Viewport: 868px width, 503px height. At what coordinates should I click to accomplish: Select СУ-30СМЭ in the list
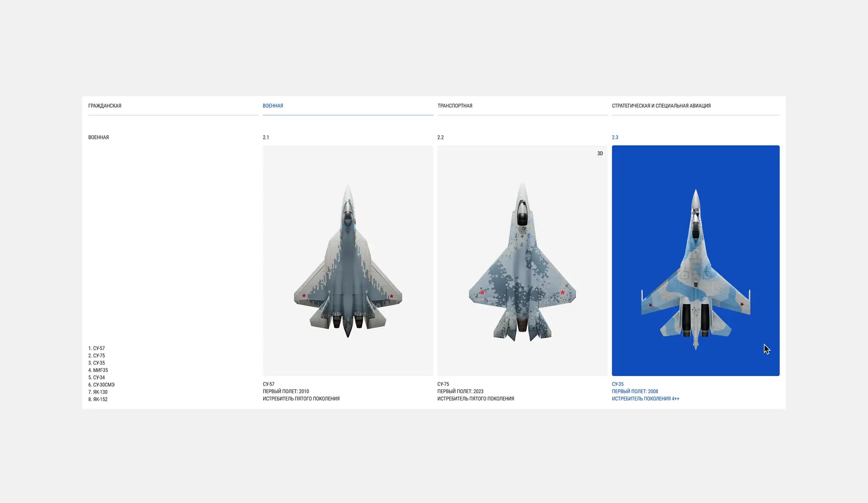click(x=102, y=385)
